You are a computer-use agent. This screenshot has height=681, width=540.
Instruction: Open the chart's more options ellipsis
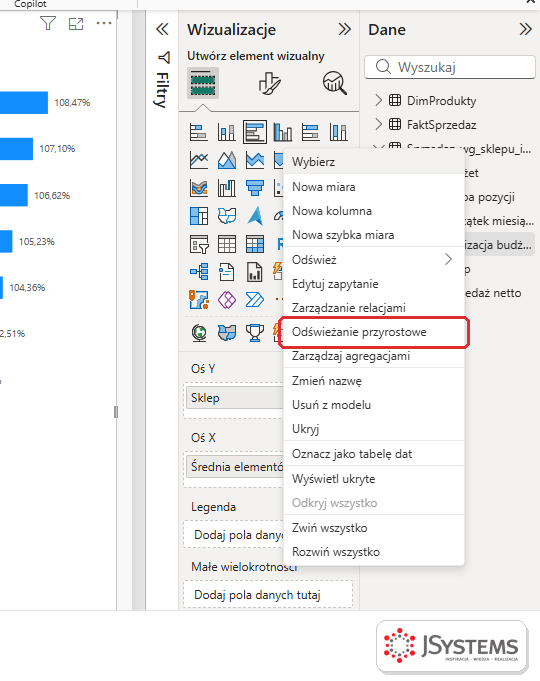coord(104,23)
